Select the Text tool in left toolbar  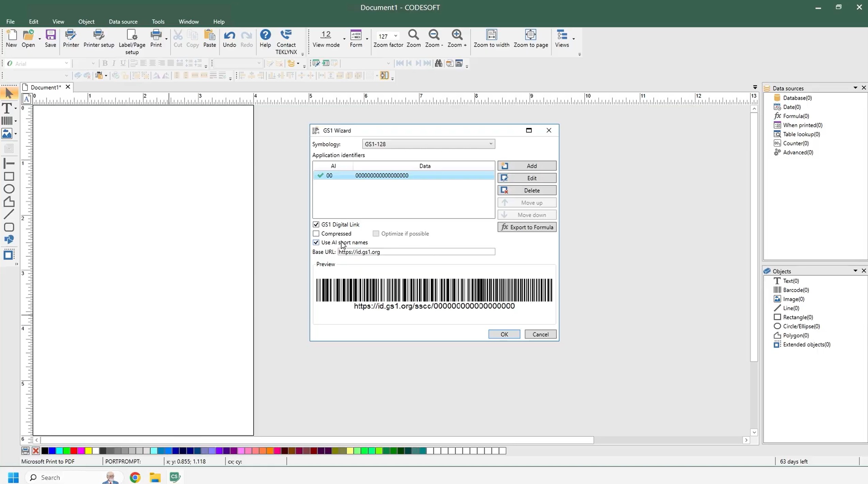7,108
